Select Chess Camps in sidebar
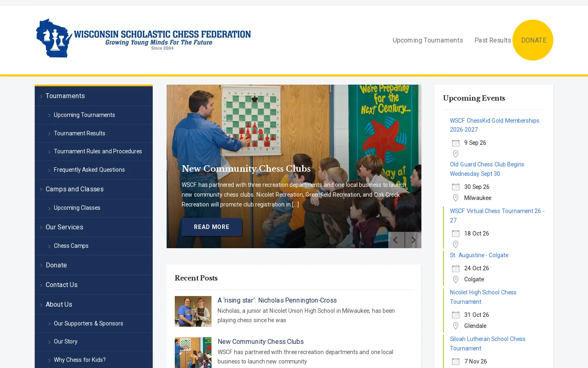Image resolution: width=588 pixels, height=368 pixels. tap(94, 246)
